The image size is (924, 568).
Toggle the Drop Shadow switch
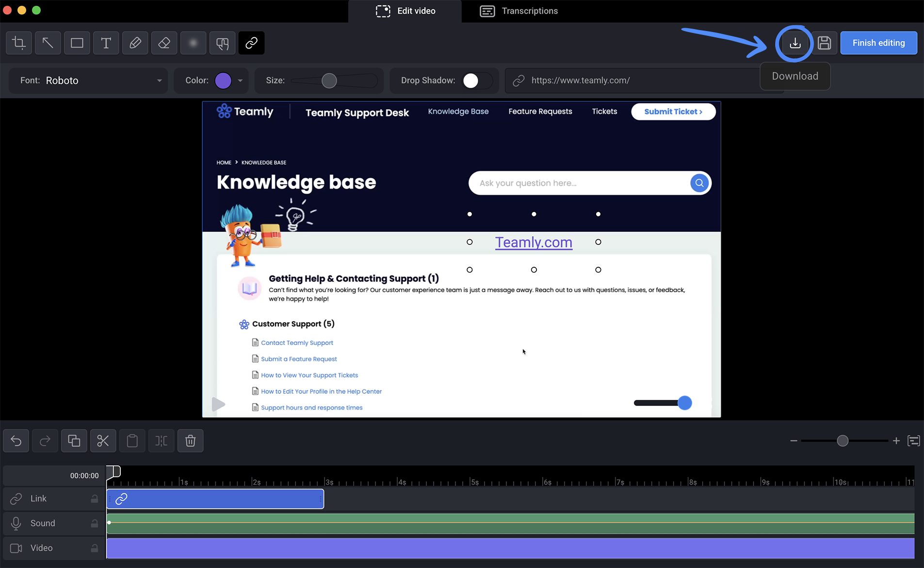click(477, 81)
